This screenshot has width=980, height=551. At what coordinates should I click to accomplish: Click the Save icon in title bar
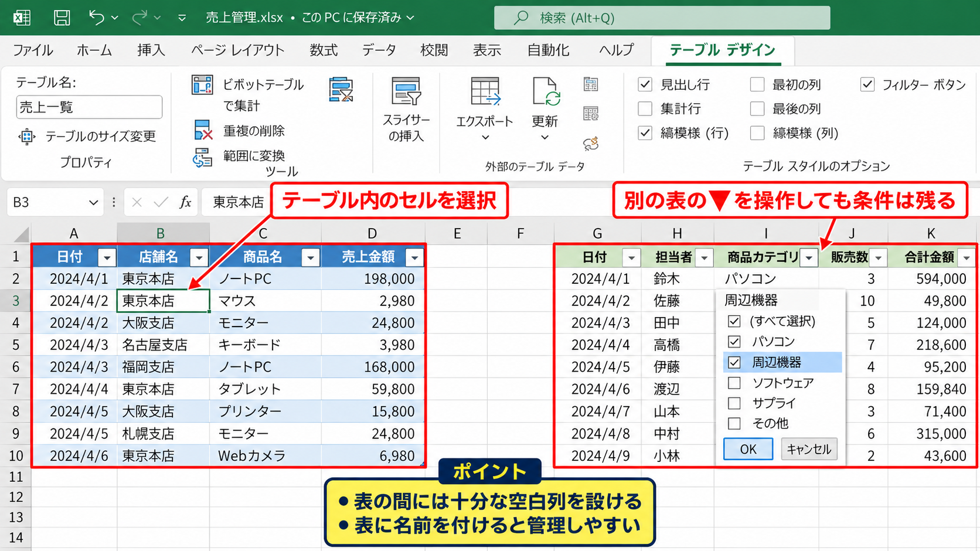(x=62, y=18)
